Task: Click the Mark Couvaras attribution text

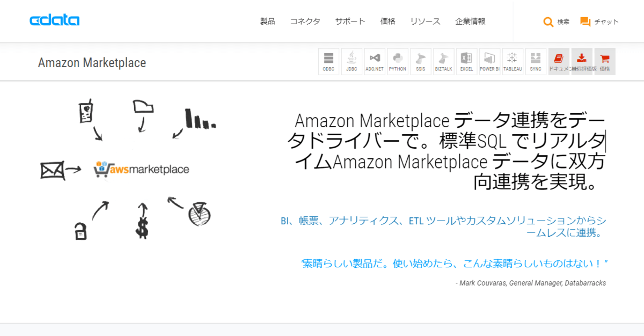Action: tap(530, 283)
